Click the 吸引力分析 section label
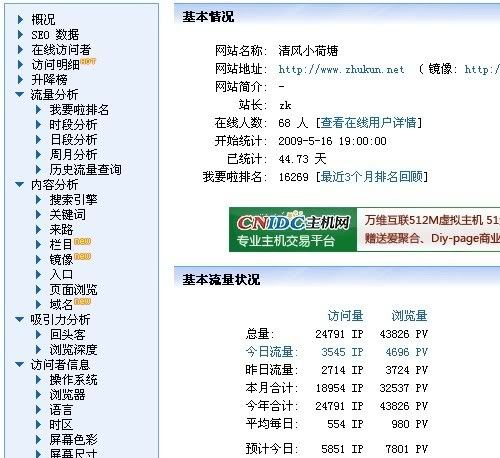 pos(60,319)
